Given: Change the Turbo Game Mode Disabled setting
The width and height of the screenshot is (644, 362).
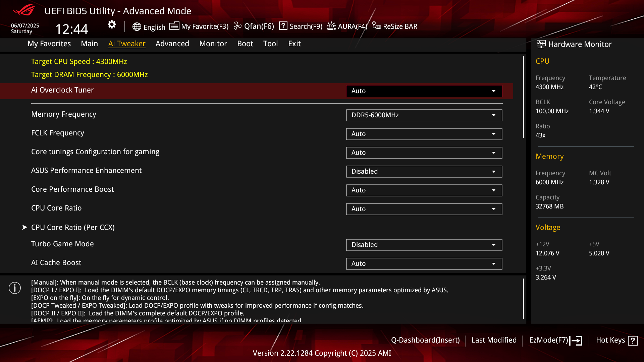Looking at the screenshot, I should click(x=424, y=245).
